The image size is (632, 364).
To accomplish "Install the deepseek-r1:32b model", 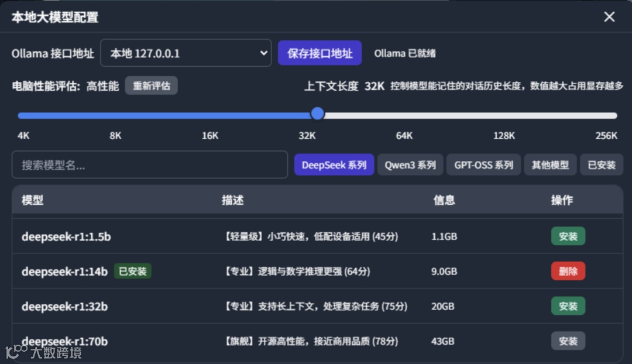I will point(568,306).
